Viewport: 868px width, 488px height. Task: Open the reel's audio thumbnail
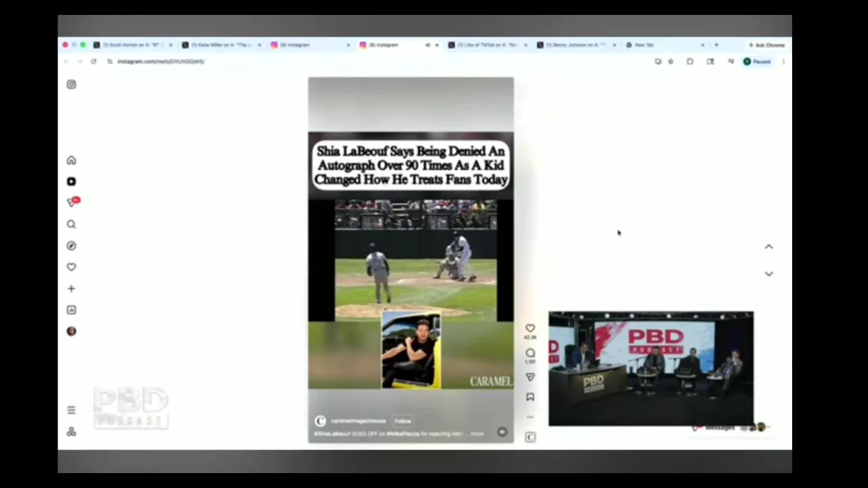point(530,437)
